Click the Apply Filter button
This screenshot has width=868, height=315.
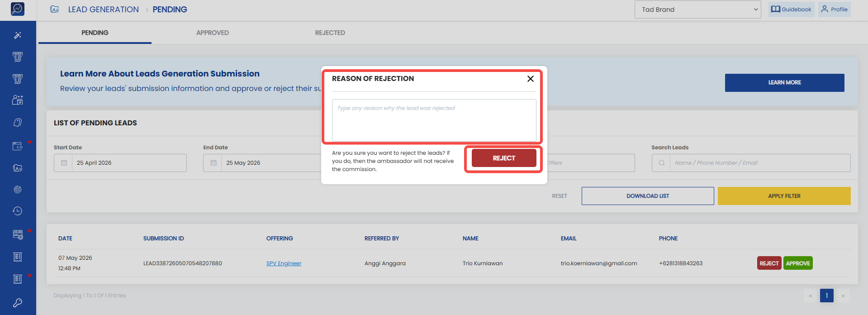tap(784, 196)
